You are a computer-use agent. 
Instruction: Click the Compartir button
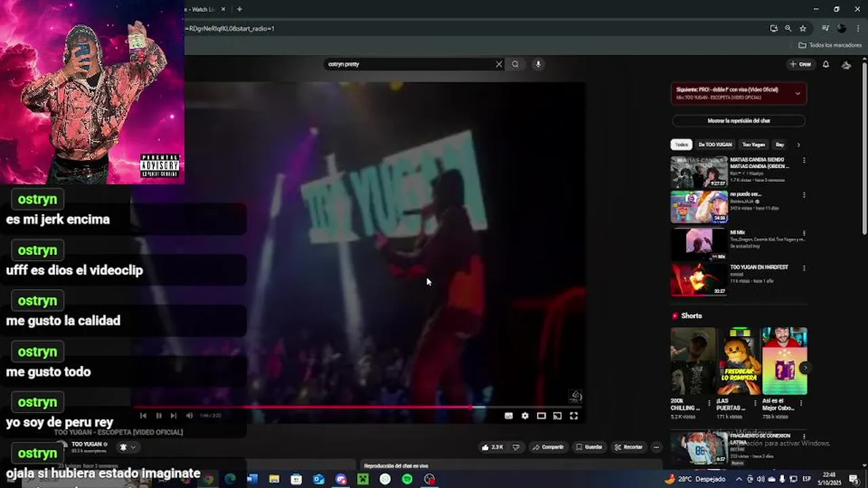click(x=548, y=447)
